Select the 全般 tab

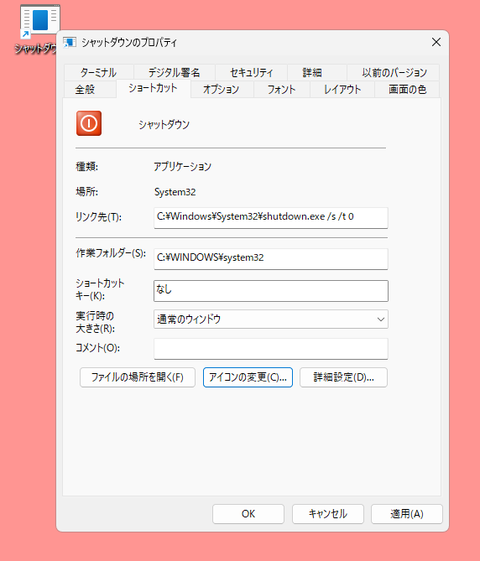tap(85, 89)
